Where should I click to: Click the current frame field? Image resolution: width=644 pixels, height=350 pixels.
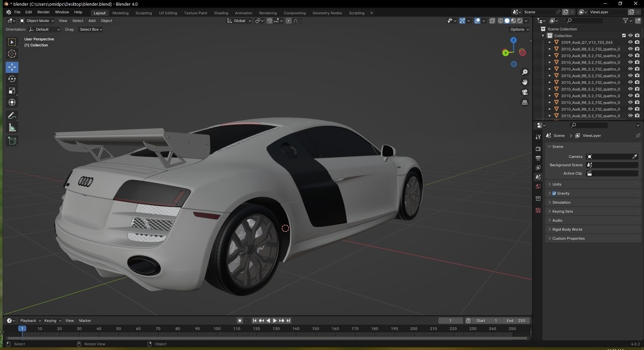451,321
